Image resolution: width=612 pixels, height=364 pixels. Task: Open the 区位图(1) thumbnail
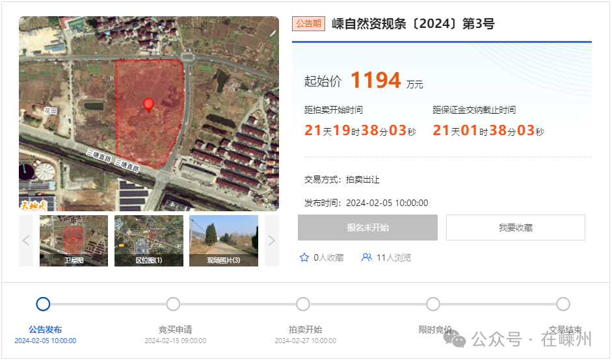[149, 240]
